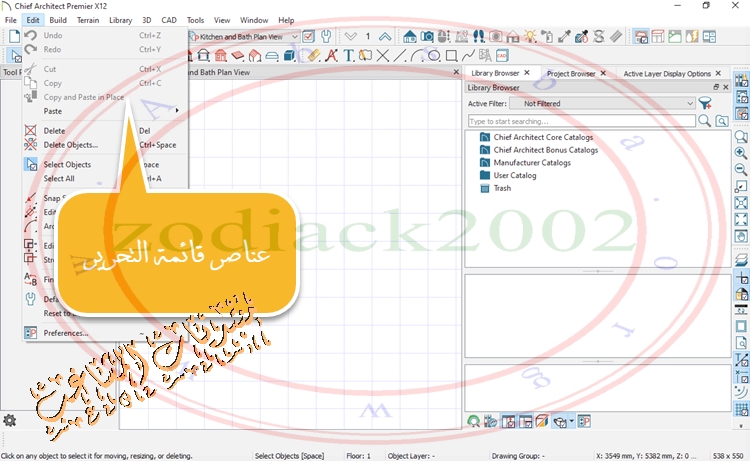
Task: Select the dimension ruler tool
Action: click(314, 55)
